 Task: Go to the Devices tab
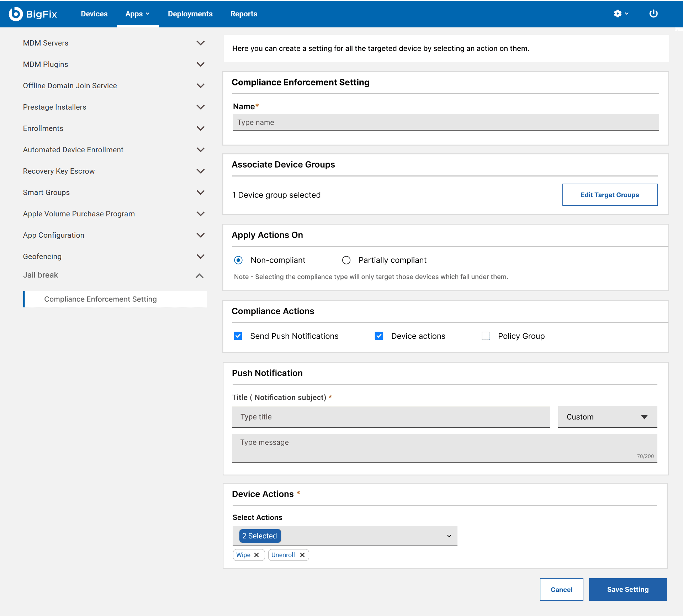(x=94, y=14)
